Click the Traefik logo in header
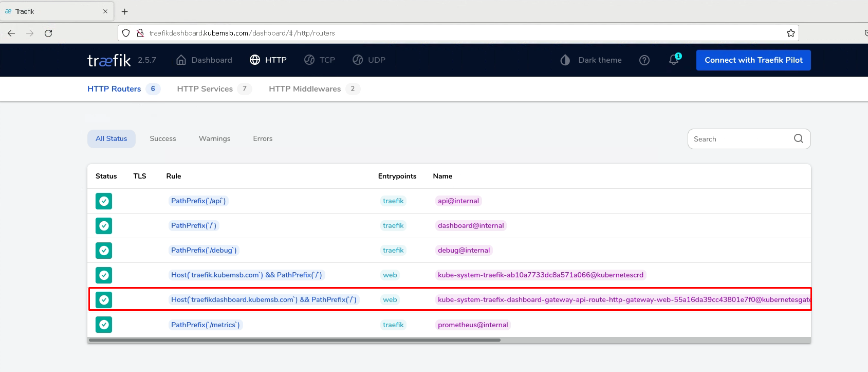Screen dimensions: 868x372 (x=109, y=60)
